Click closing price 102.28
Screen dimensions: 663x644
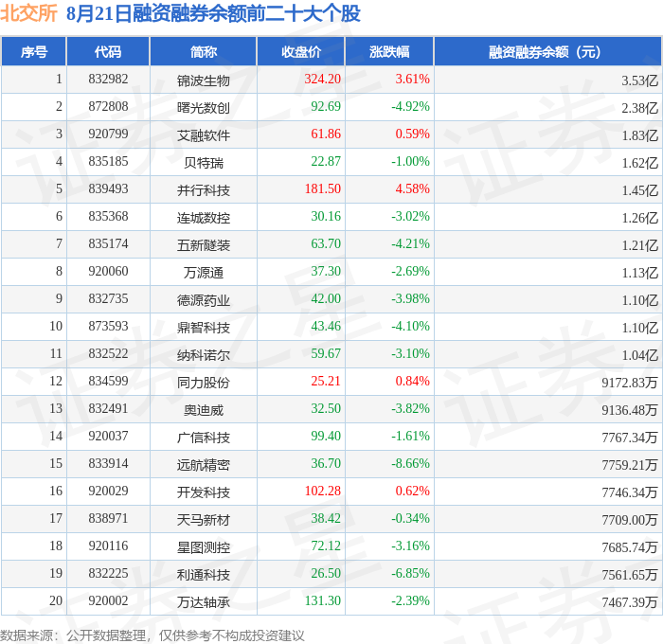(323, 492)
